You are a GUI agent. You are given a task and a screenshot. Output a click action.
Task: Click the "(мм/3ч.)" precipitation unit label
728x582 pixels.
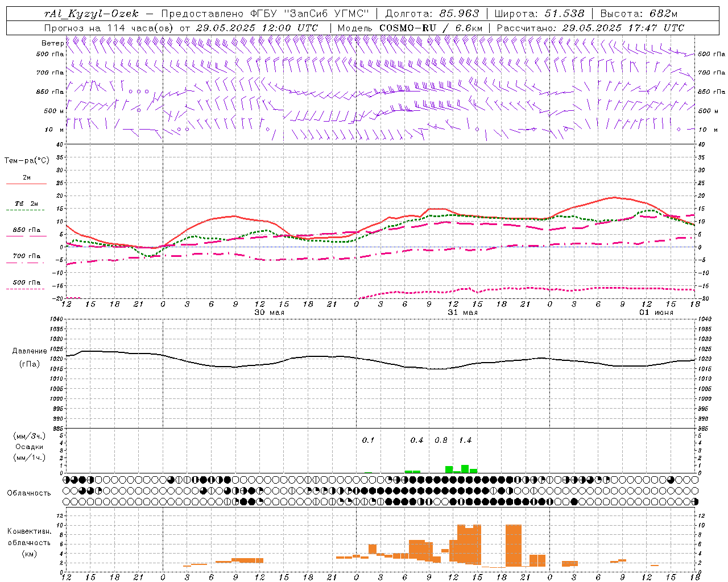[30, 436]
